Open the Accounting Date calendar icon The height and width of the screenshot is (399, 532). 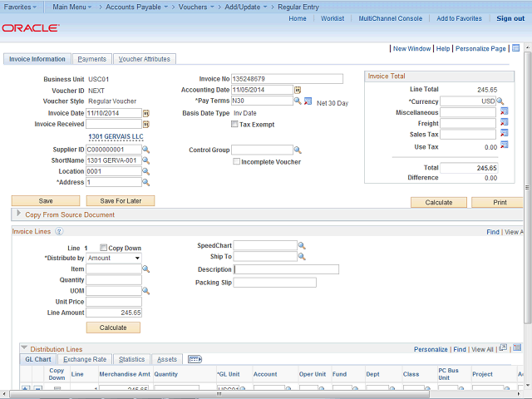298,90
